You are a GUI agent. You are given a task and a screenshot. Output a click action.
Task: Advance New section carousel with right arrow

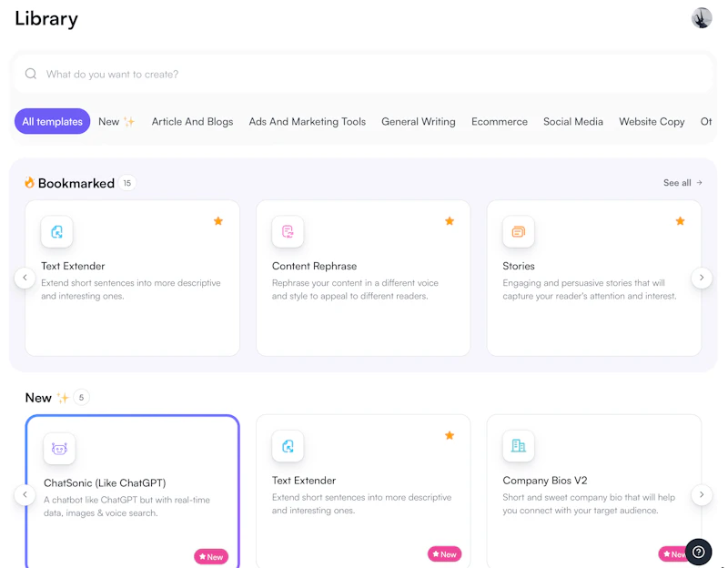(702, 495)
